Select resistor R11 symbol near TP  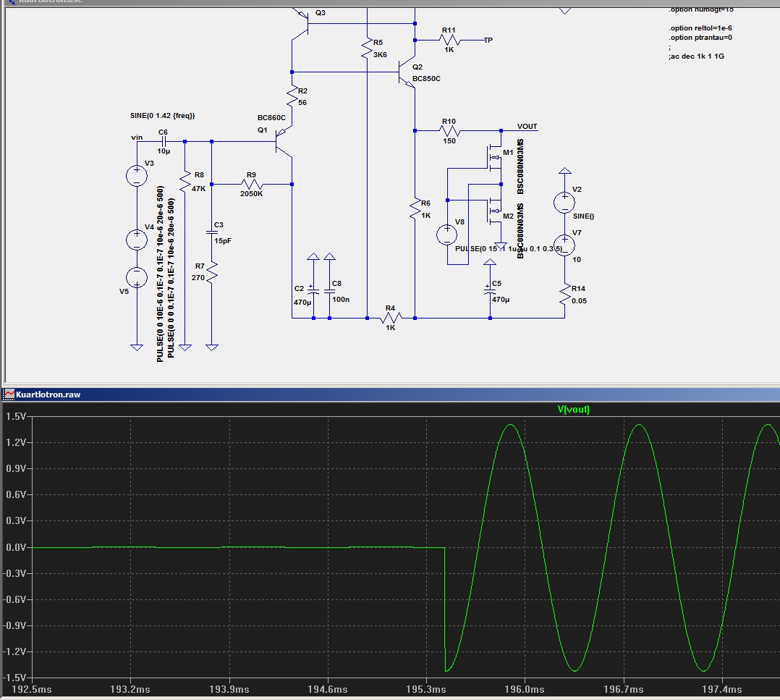449,41
